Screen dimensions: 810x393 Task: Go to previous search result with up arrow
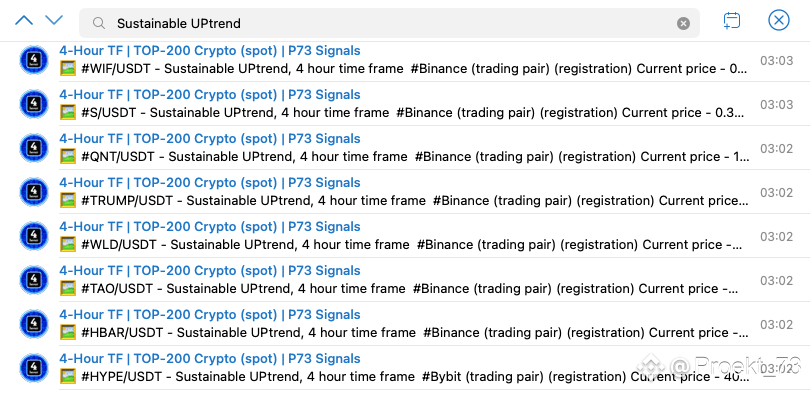[x=24, y=21]
